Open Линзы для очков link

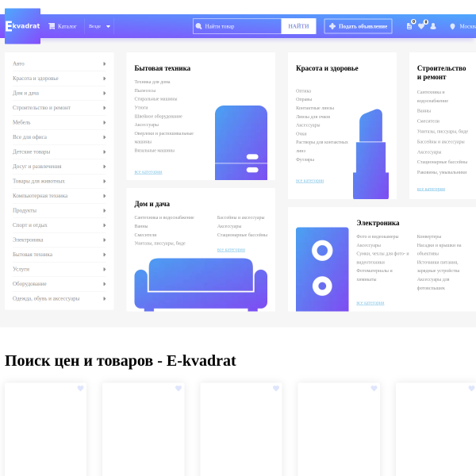pyautogui.click(x=313, y=117)
